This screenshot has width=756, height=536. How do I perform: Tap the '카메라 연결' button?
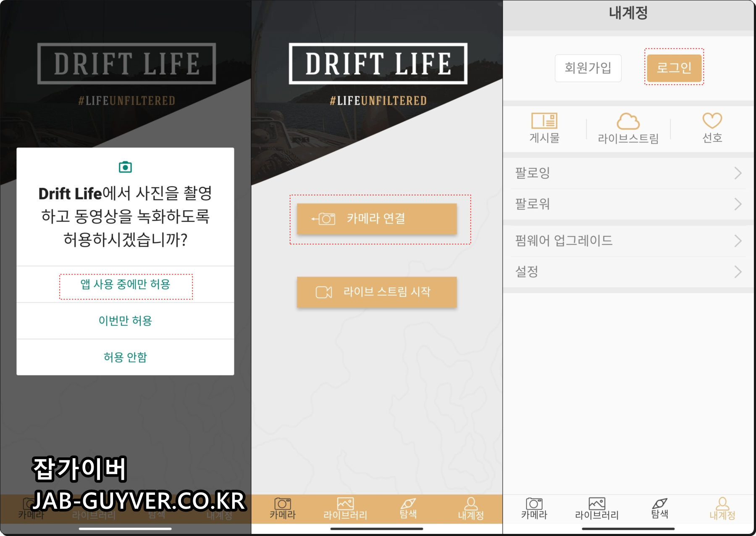click(377, 219)
